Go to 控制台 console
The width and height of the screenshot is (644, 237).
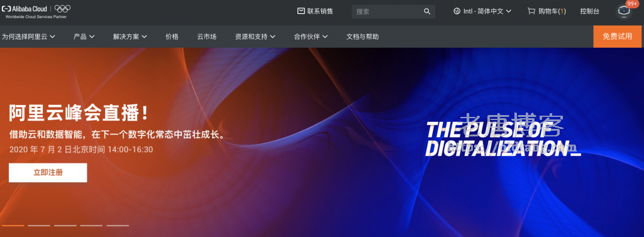pyautogui.click(x=589, y=11)
